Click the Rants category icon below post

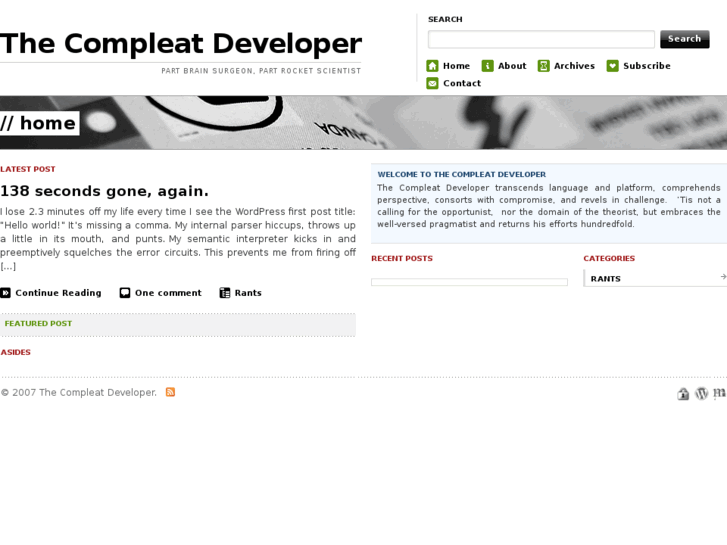tap(224, 293)
